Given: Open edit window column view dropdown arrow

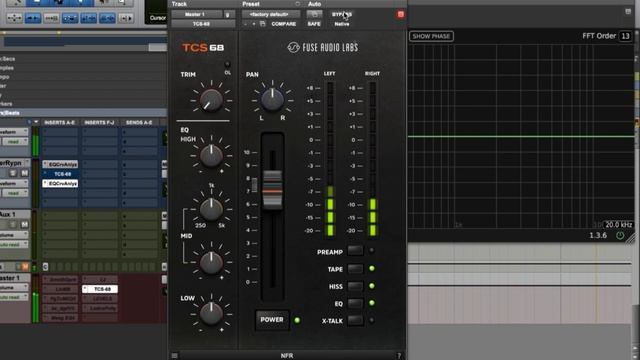Looking at the screenshot, I should click(36, 122).
